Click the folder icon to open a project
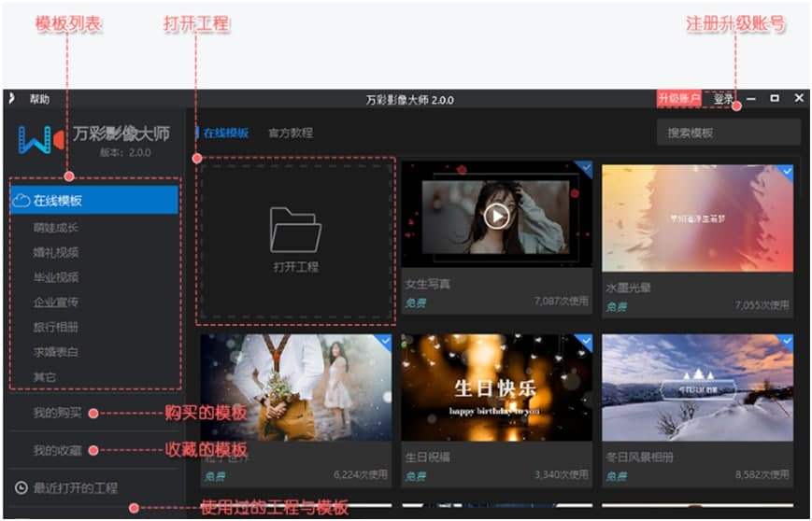The width and height of the screenshot is (812, 521). (295, 229)
